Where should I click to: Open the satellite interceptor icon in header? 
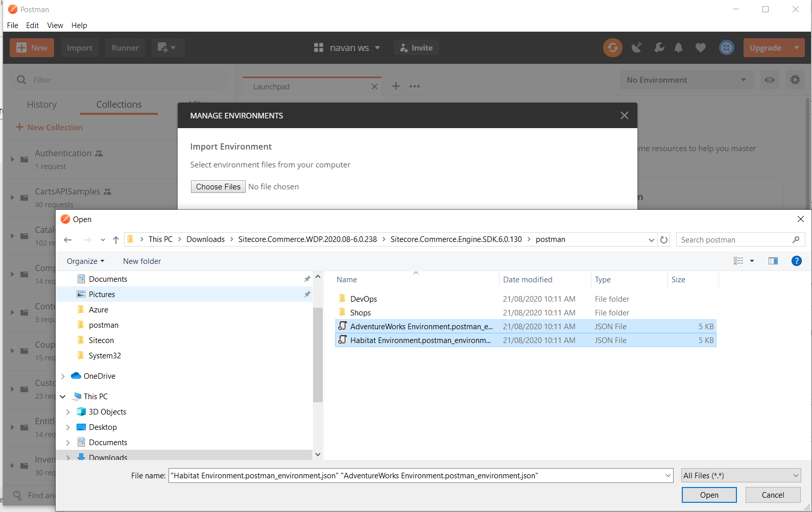[x=636, y=47]
